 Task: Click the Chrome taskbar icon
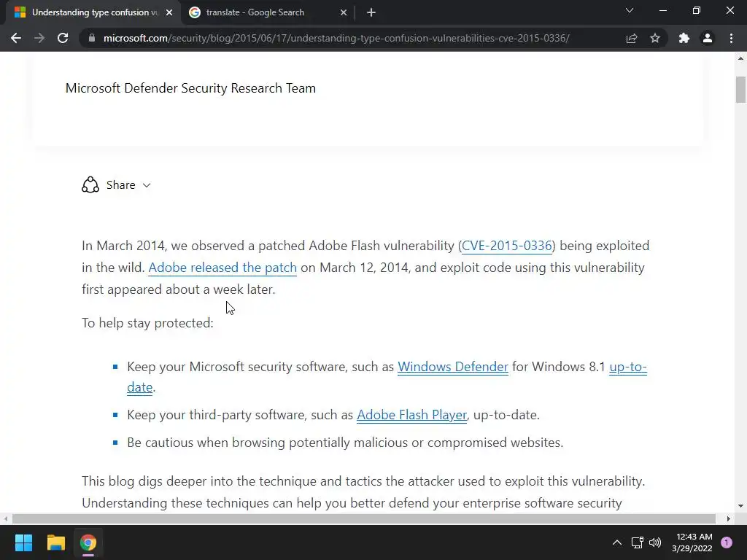pos(88,542)
